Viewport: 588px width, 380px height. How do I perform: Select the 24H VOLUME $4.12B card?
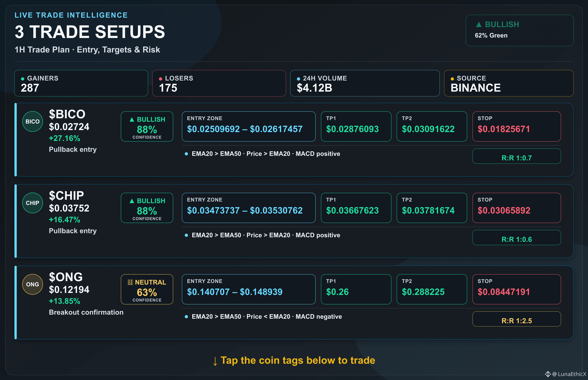pos(365,83)
